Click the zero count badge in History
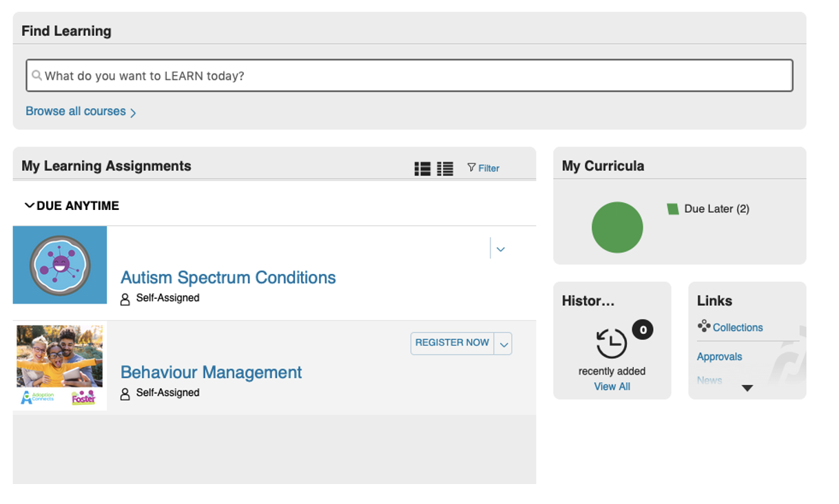 pos(643,330)
